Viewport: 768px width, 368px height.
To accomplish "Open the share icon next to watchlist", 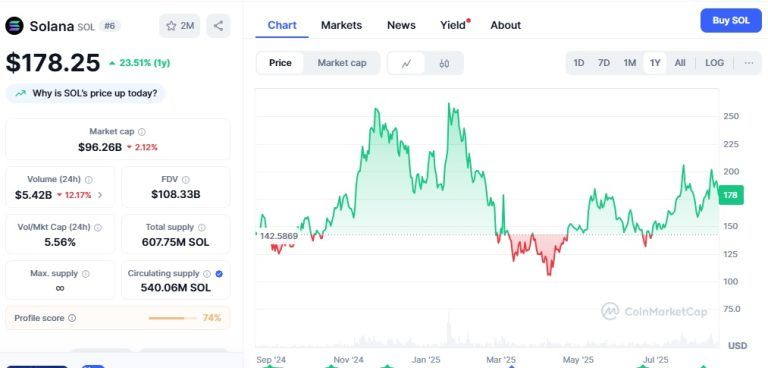I will pyautogui.click(x=218, y=26).
